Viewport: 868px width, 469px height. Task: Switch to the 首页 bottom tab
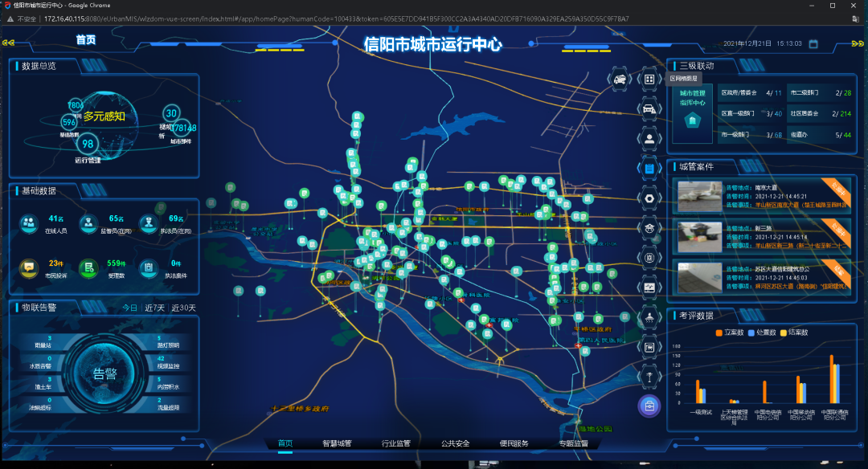click(285, 443)
